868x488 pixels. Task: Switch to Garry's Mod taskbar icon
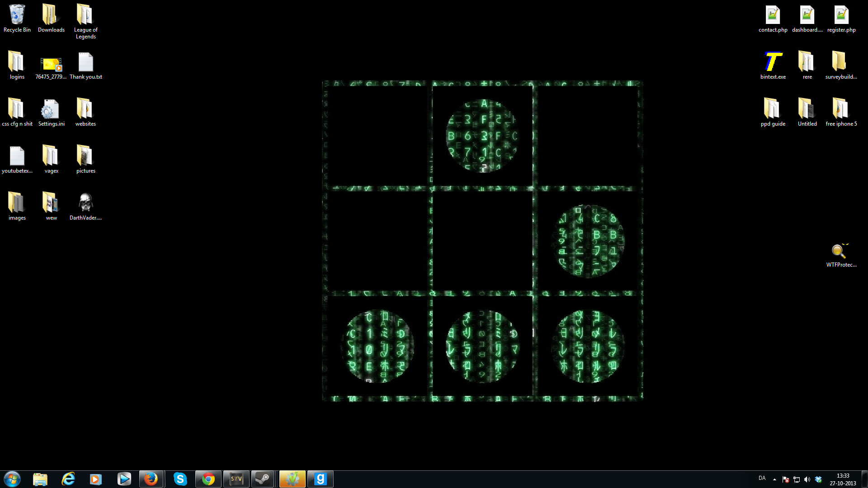(321, 479)
